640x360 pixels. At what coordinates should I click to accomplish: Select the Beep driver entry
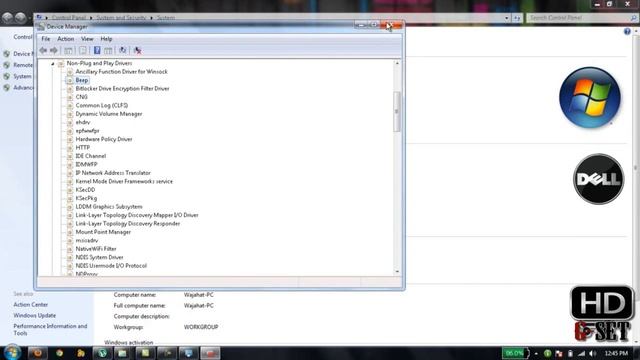coord(82,80)
